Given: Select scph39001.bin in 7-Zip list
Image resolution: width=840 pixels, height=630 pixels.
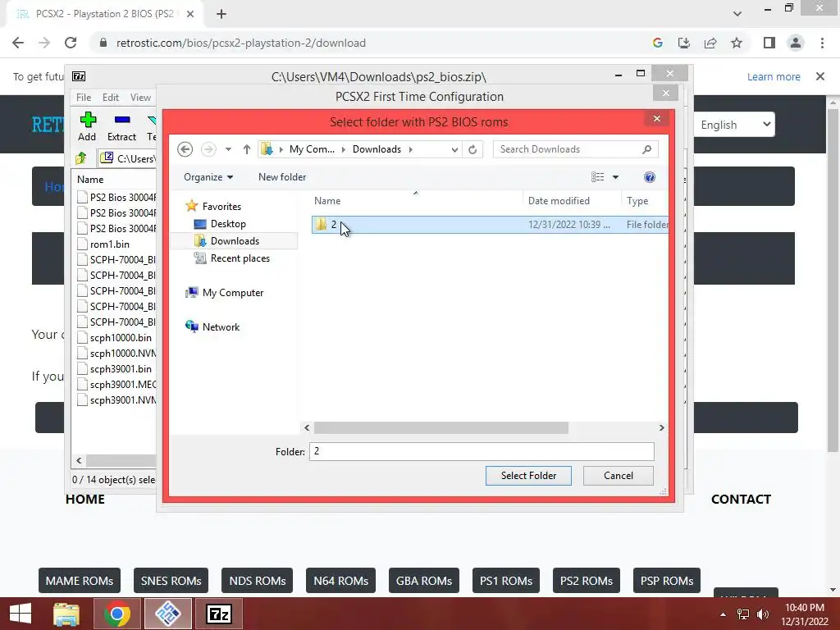Looking at the screenshot, I should [x=121, y=369].
